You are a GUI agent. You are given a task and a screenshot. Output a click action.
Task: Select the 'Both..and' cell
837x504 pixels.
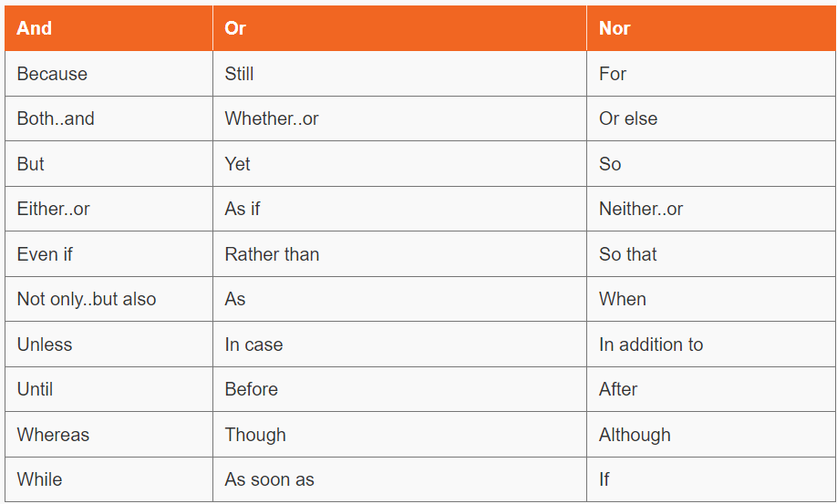(x=108, y=118)
